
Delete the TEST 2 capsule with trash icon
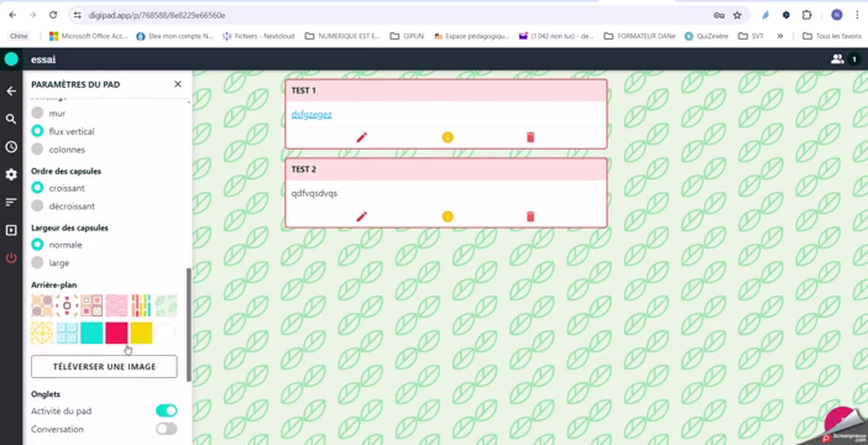click(530, 216)
